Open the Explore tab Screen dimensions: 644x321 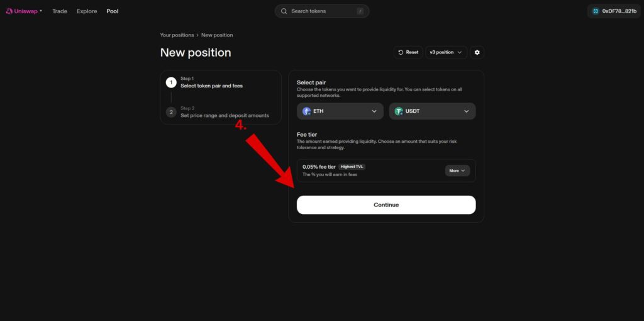pos(87,11)
